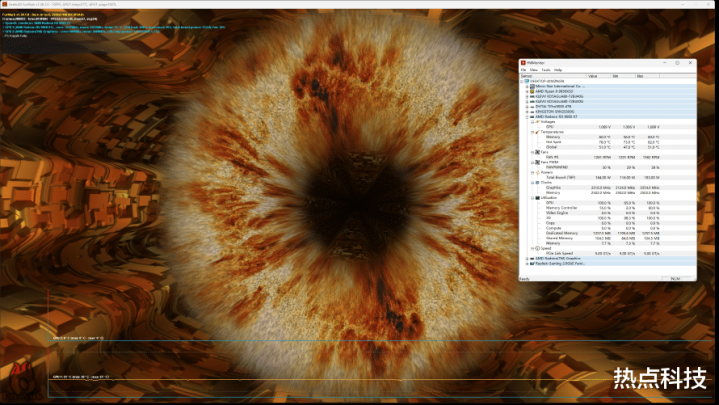Collapse the DESKTOP root node
This screenshot has width=719, height=405.
522,81
